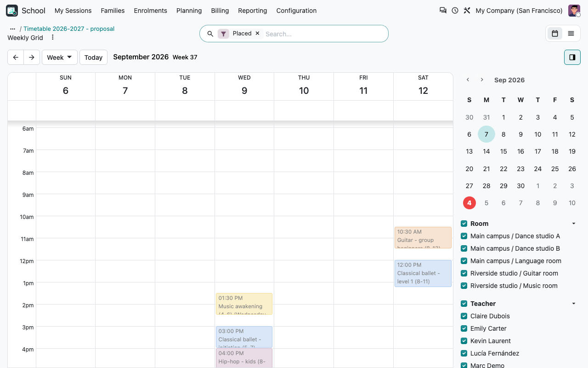Open the Families menu
The image size is (588, 368).
click(113, 11)
